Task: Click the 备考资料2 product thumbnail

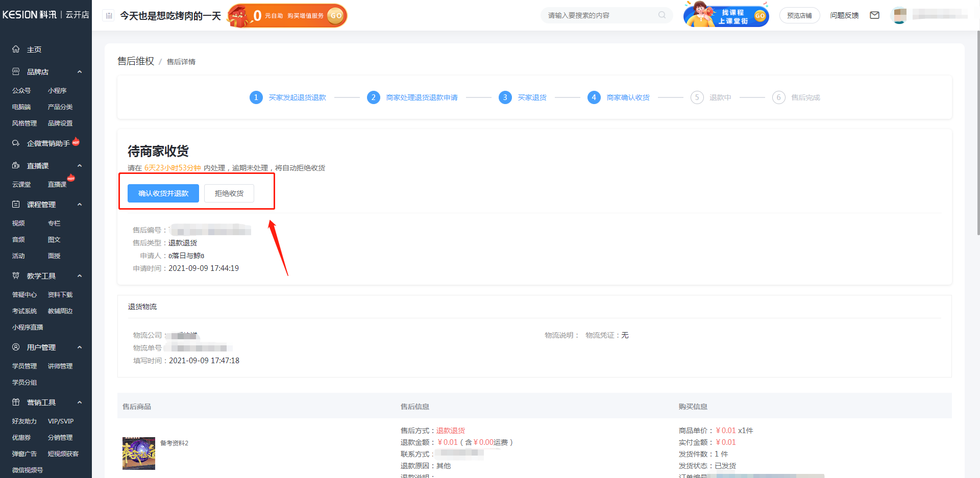Action: click(x=139, y=453)
